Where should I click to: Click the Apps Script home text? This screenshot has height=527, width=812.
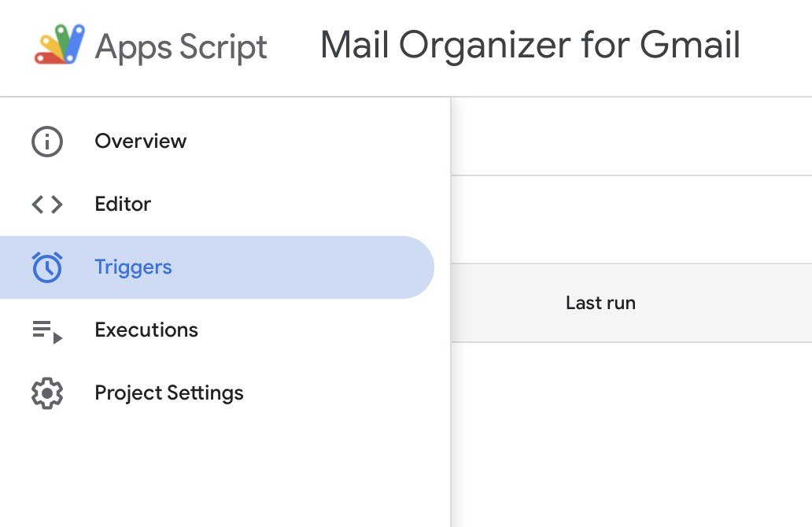coord(181,47)
